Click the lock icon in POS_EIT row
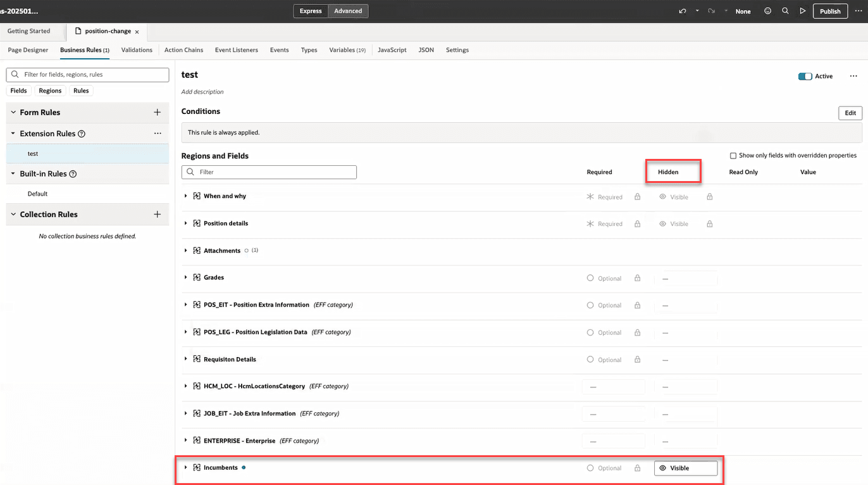 (x=637, y=305)
